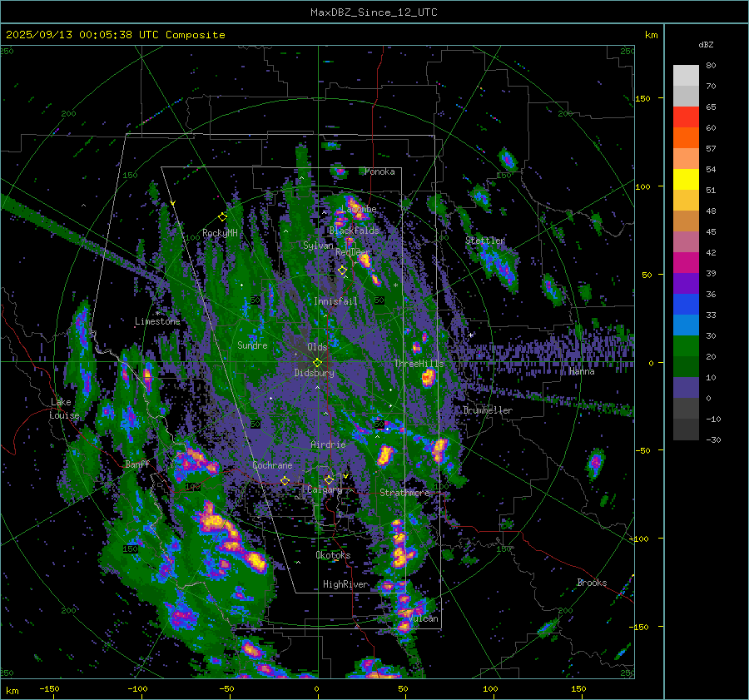Click the Airdrie city label
Viewport: 749px width, 700px height.
tap(328, 444)
